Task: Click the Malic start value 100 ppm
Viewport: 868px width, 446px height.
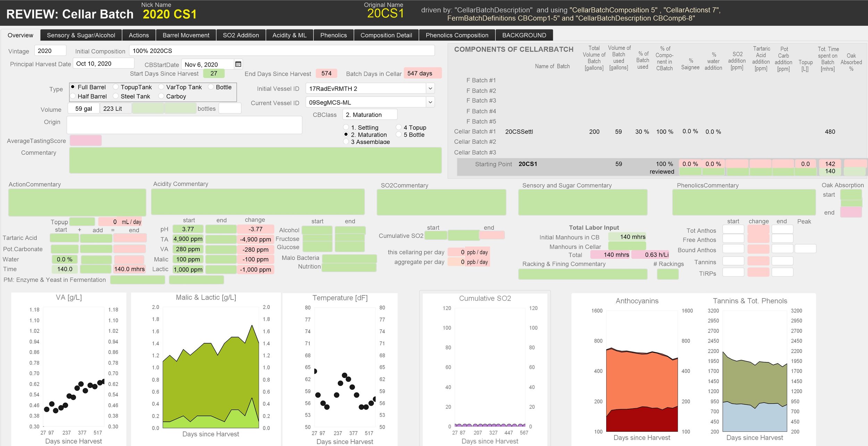Action: [188, 259]
